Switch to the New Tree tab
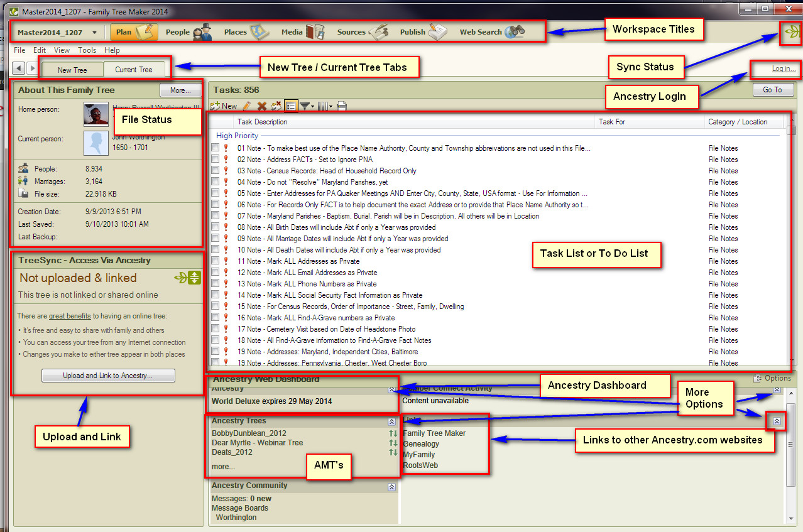 [72, 70]
